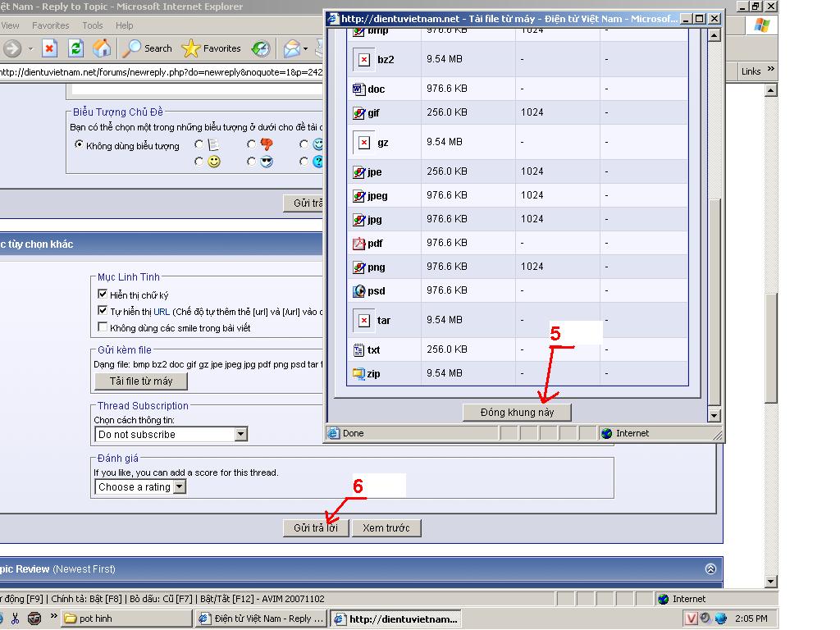This screenshot has width=840, height=630.
Task: Go to Home page icon
Action: point(101,48)
